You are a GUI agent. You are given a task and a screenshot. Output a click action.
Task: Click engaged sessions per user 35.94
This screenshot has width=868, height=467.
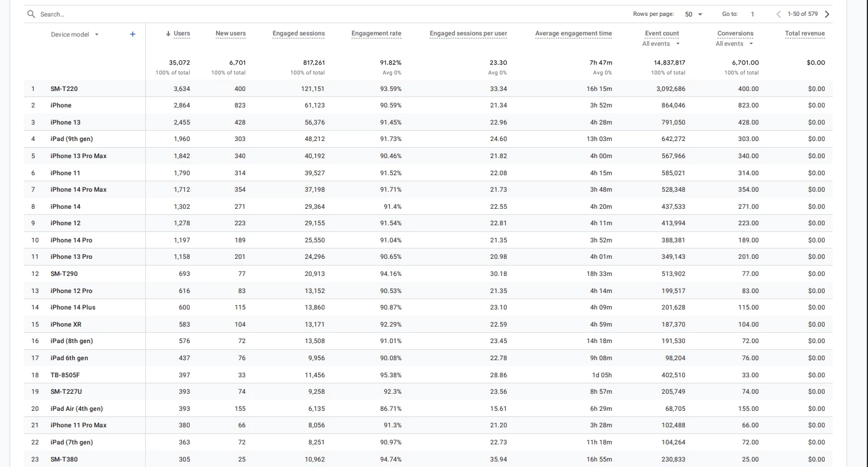498,460
